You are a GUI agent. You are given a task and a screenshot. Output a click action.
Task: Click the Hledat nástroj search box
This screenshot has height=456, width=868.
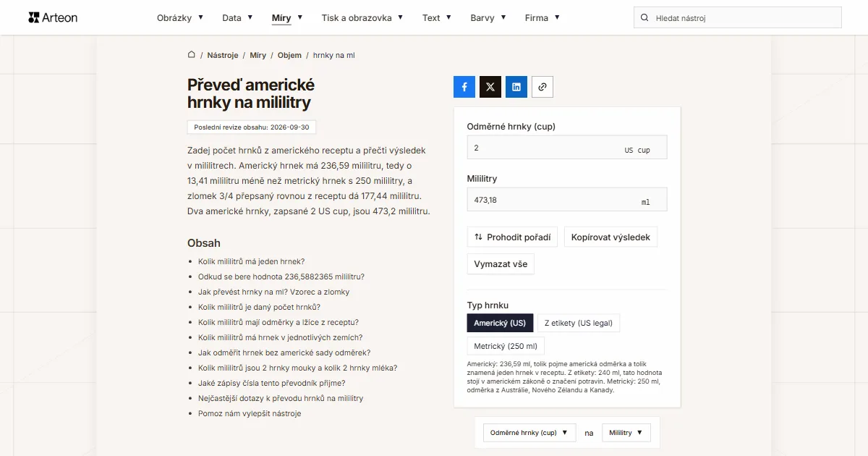[x=738, y=17]
